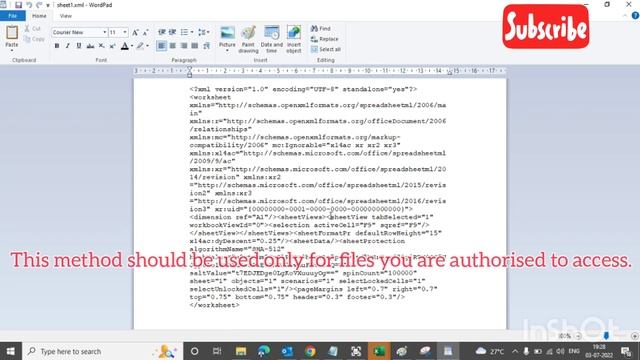Viewport: 640px width, 360px height.
Task: Open the Windows Start menu
Action: 11,351
